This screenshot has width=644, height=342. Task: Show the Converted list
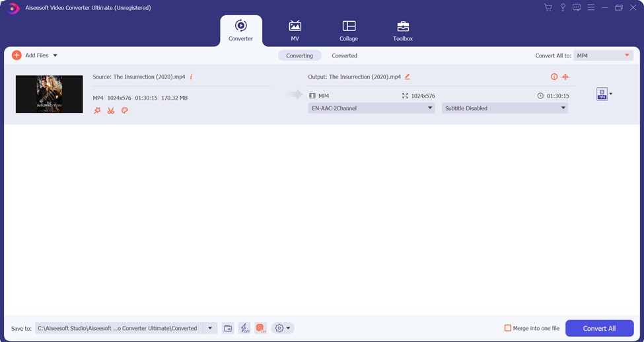click(x=344, y=55)
